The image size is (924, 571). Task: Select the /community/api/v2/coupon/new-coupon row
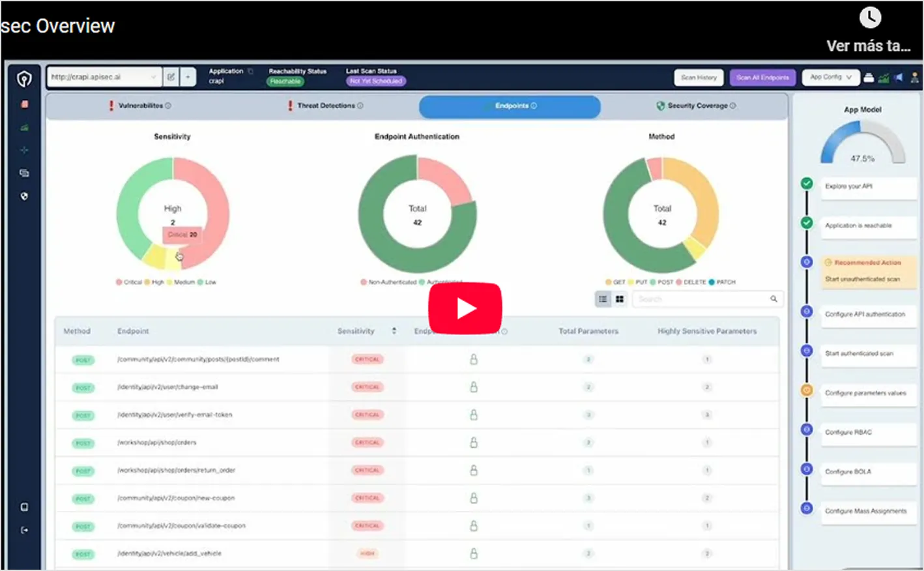tap(417, 498)
